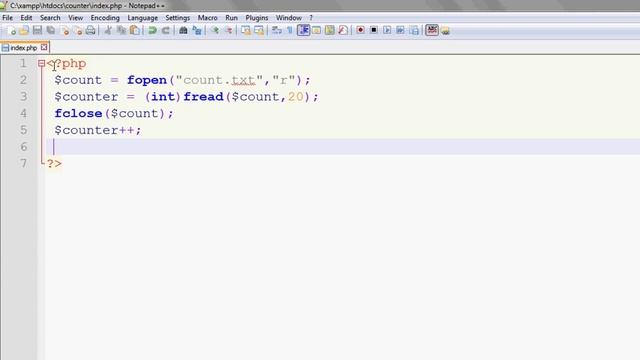This screenshot has height=360, width=640.
Task: Toggle the highlighted indent guide icon
Action: pos(303,30)
